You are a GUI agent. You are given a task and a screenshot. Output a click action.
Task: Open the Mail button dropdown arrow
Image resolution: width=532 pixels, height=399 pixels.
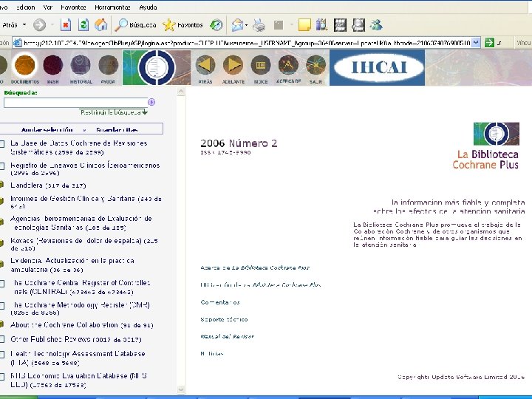click(246, 25)
